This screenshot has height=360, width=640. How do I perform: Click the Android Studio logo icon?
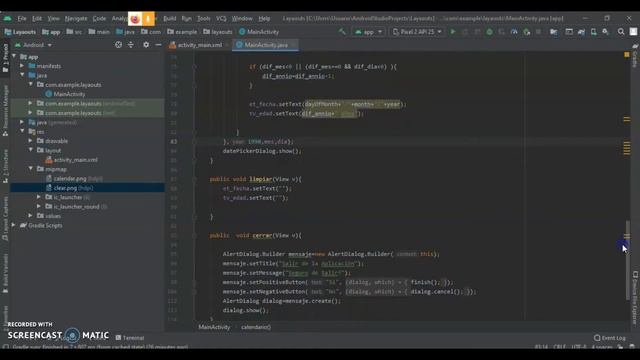click(8, 18)
